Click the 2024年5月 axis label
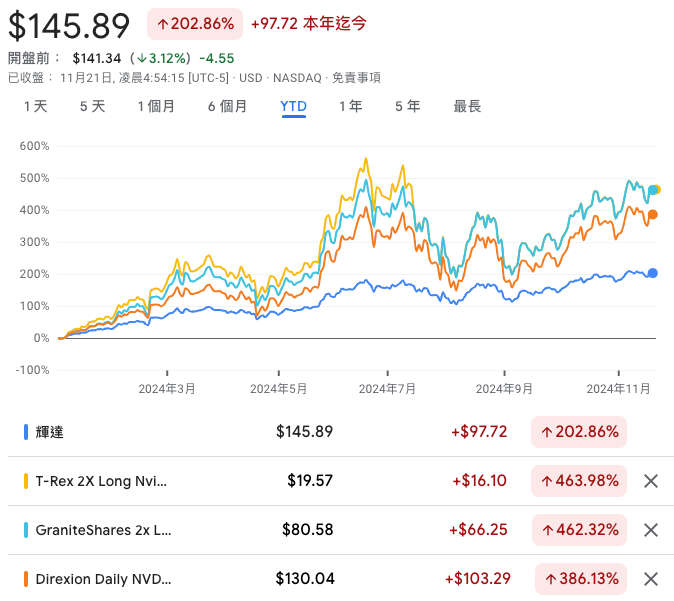Screen dimensions: 674x601 (x=279, y=389)
